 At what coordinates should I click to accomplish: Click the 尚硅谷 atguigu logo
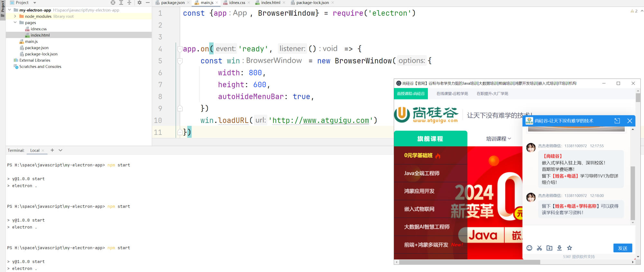(x=426, y=115)
